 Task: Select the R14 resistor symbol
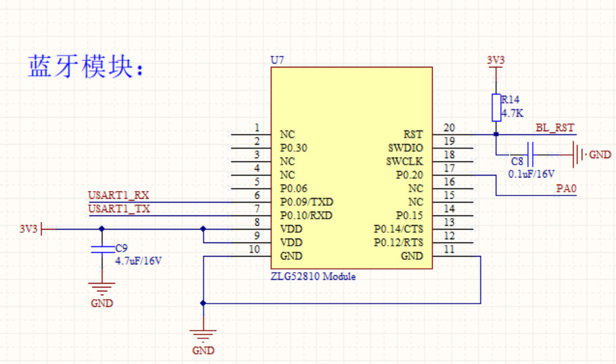(x=496, y=107)
